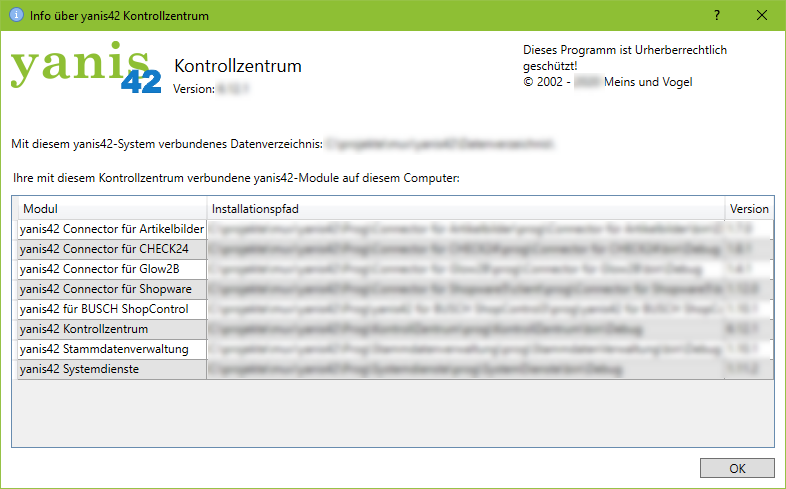
Task: Click the 'Kontrollzentrum' heading text
Action: (x=238, y=66)
